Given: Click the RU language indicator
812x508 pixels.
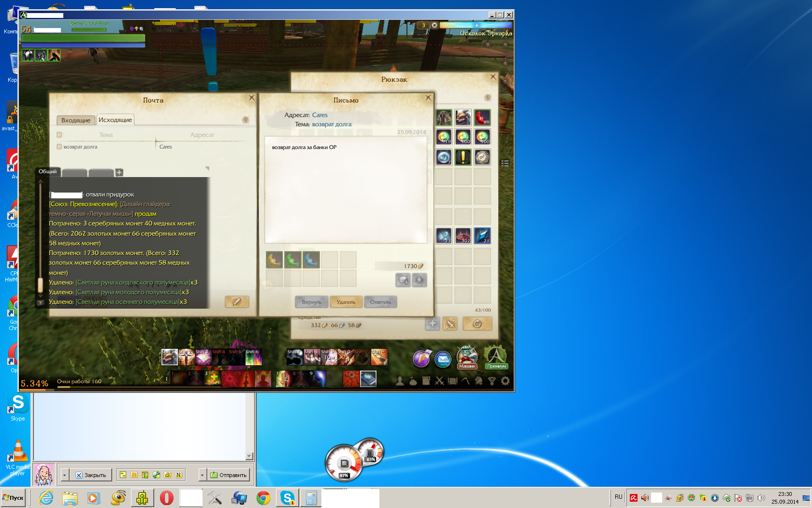Looking at the screenshot, I should coord(619,497).
